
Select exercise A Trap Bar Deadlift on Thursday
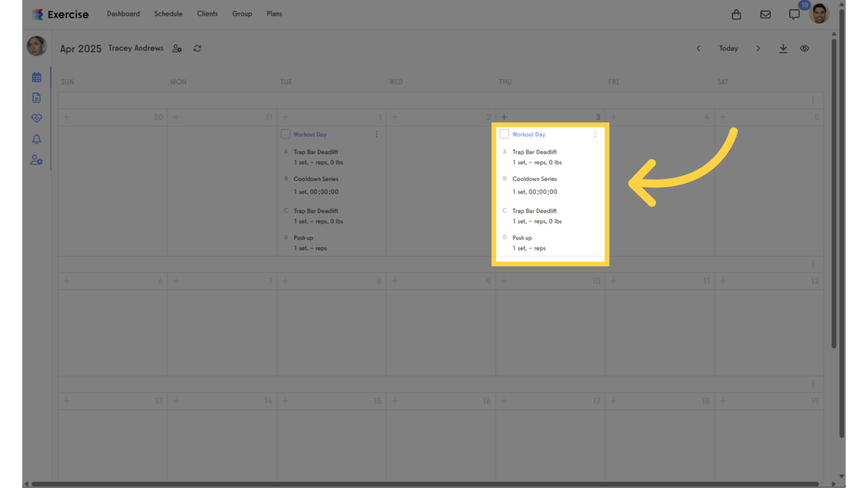point(534,152)
